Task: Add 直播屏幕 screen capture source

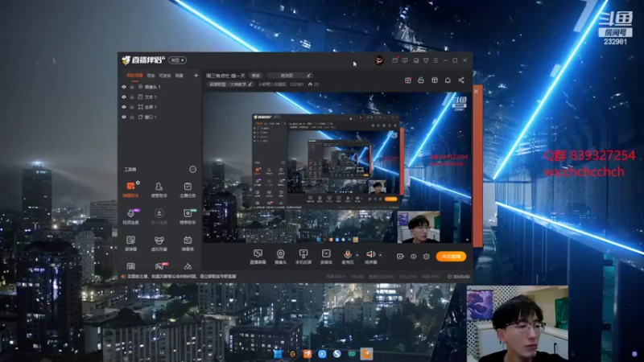Action: pos(258,257)
